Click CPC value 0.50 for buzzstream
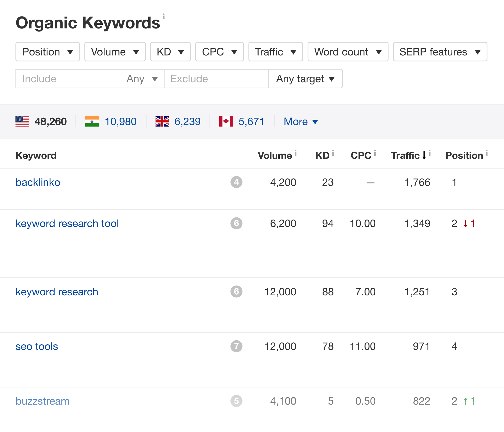Screen dimensions: 504x432 (x=365, y=401)
